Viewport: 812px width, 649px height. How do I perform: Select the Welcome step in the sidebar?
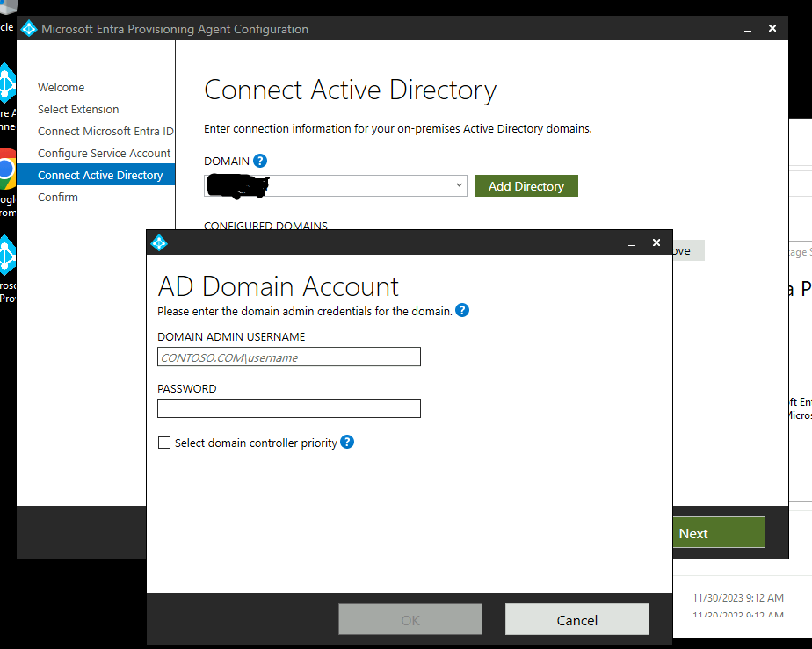[x=61, y=87]
